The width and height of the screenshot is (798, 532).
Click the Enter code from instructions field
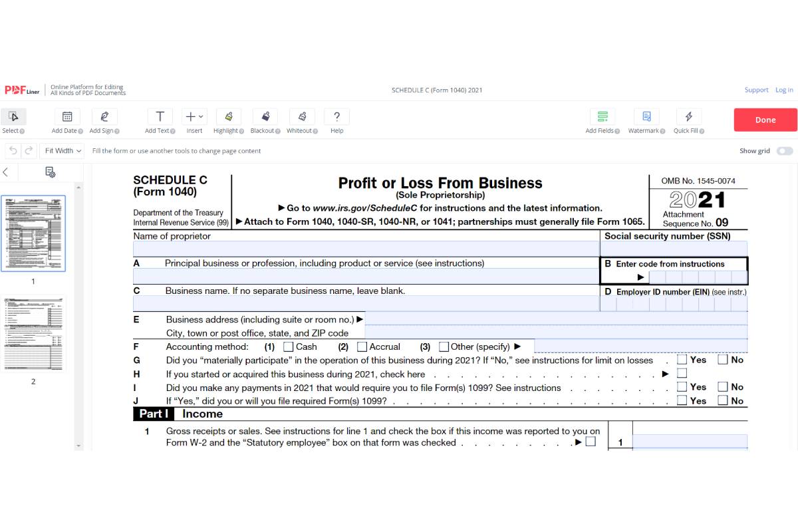click(x=698, y=277)
